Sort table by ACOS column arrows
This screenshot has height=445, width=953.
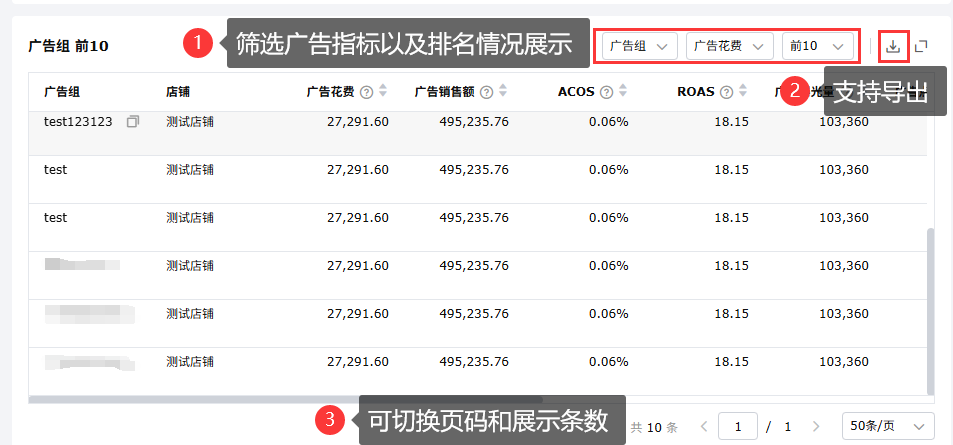622,91
